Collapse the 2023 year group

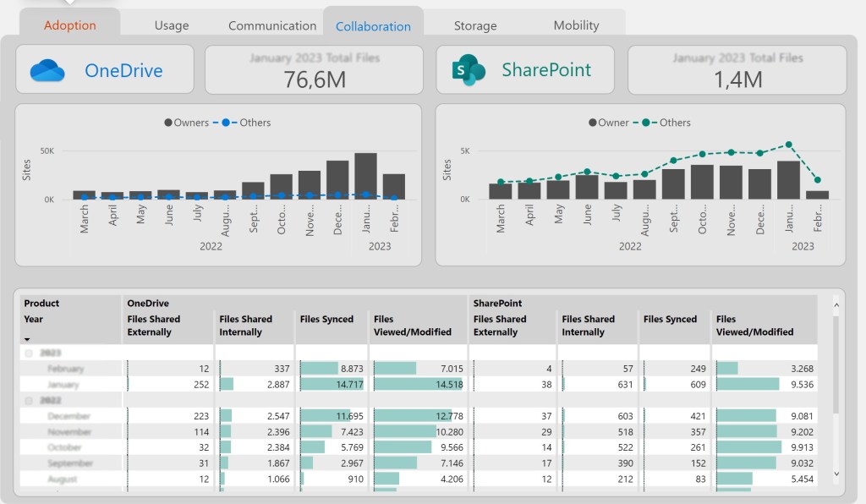(28, 353)
